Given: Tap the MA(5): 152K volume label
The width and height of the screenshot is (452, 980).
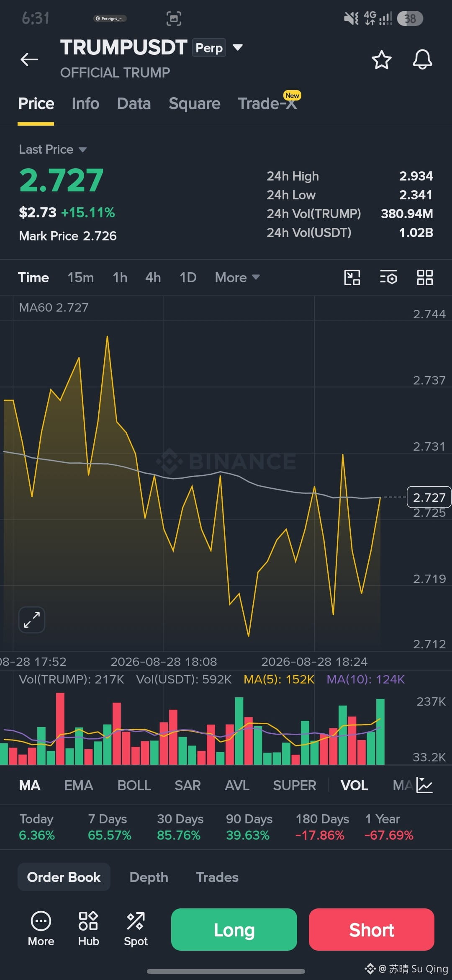Looking at the screenshot, I should 279,679.
